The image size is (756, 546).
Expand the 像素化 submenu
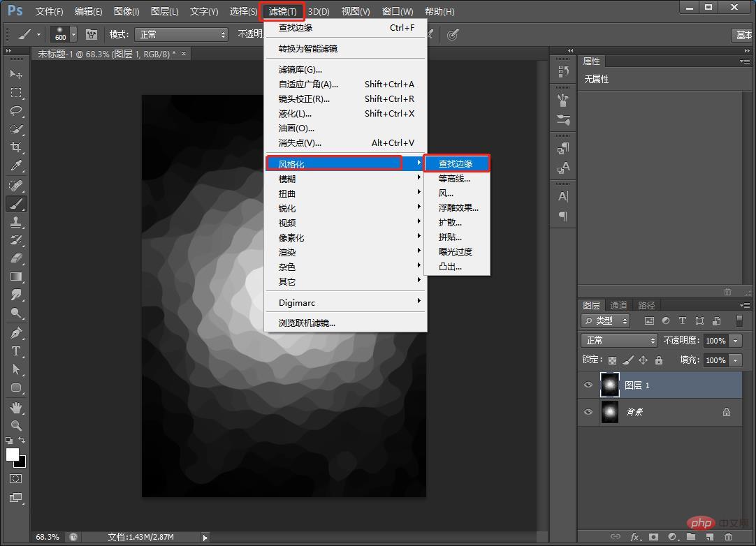click(345, 237)
